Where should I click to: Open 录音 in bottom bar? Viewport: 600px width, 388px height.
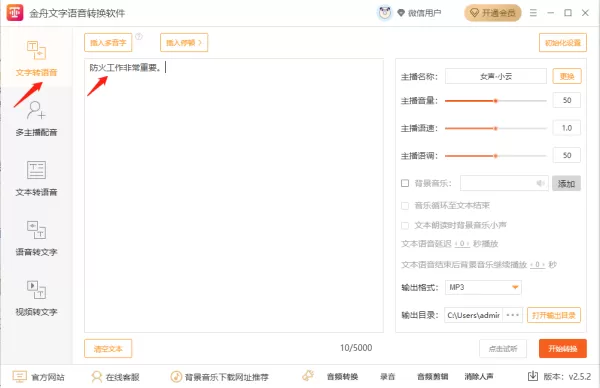pos(387,377)
